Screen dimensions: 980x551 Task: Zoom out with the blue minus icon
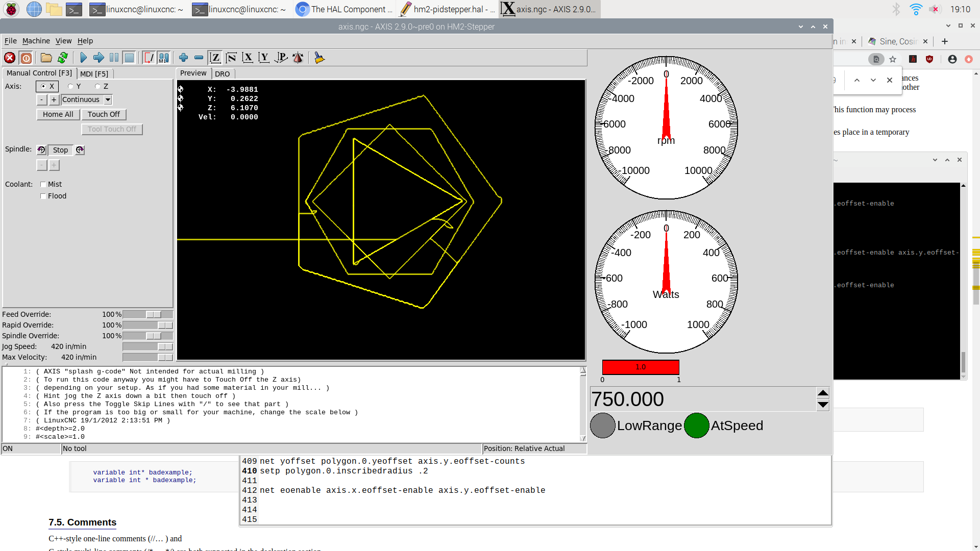point(199,58)
